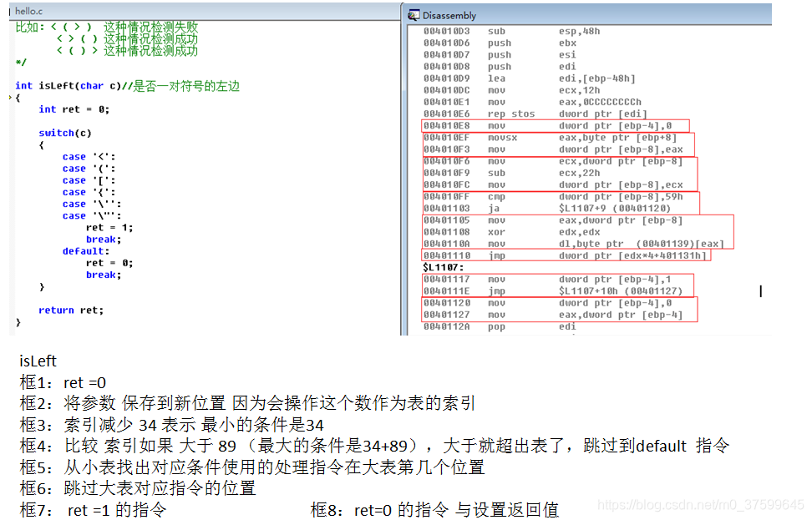Click the 'default:' label in the source
This screenshot has height=520, width=812.
(86, 251)
